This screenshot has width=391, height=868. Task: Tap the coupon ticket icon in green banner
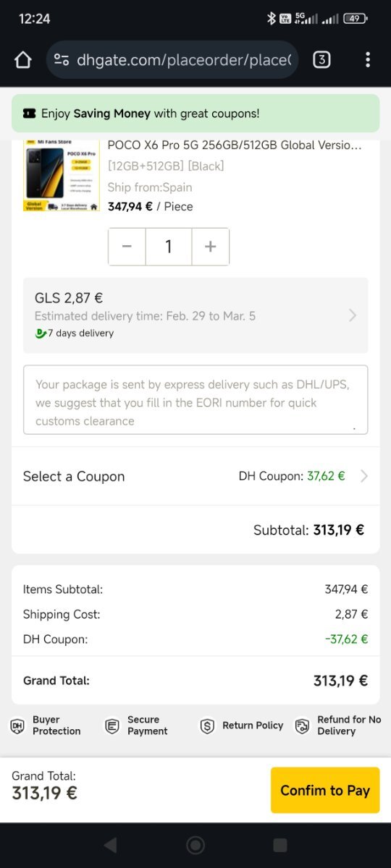pyautogui.click(x=30, y=114)
